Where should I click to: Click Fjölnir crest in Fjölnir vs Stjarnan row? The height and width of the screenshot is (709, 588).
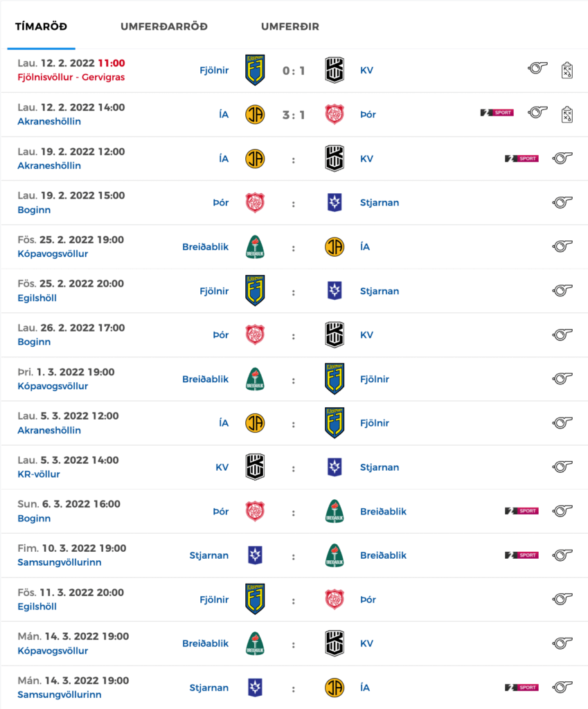(255, 291)
